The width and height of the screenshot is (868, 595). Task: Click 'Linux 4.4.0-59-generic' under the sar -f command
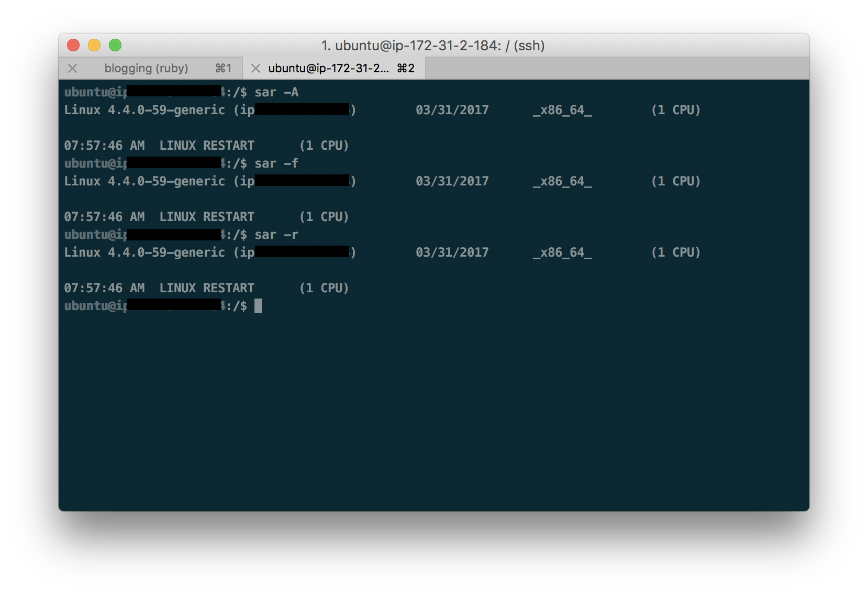tap(144, 181)
